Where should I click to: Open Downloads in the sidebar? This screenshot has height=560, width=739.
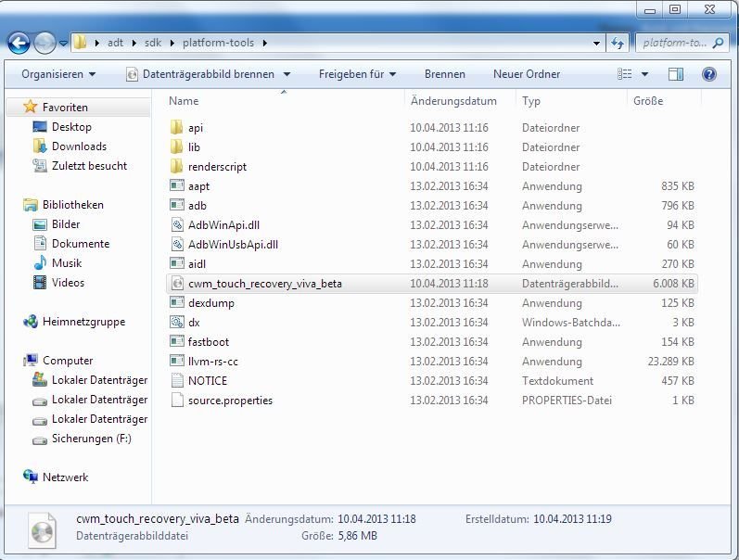79,146
